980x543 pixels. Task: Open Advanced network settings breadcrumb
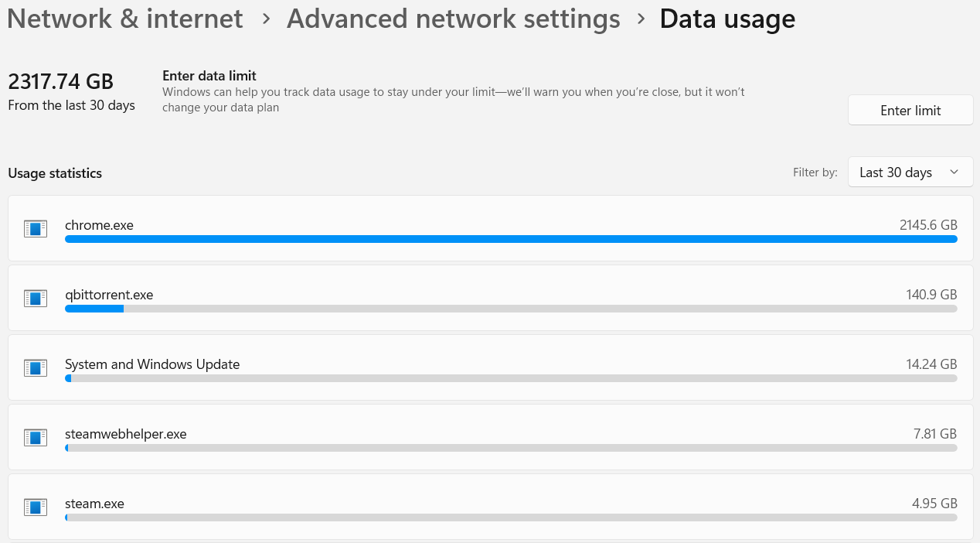453,19
